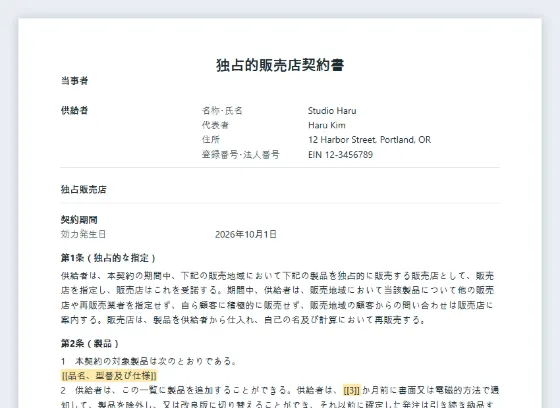Select the 当事者 section heading

pos(75,81)
